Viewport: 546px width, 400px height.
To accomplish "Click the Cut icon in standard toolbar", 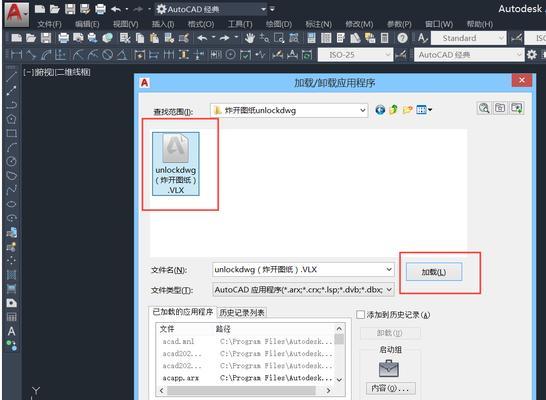I will pos(125,38).
